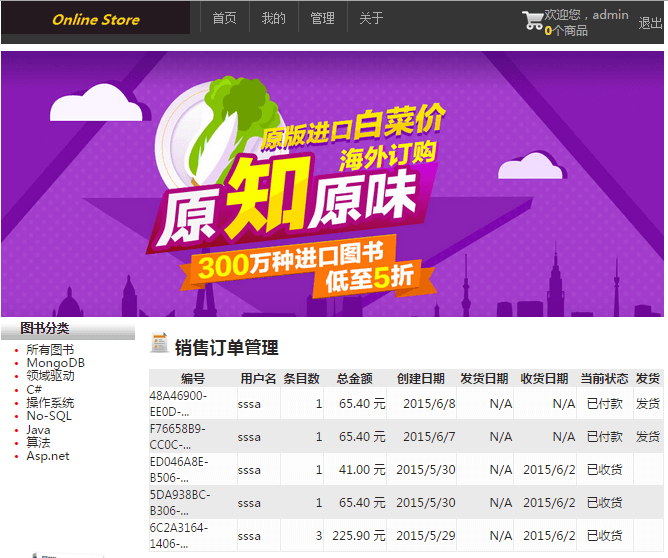Open the 管理 menu item

pyautogui.click(x=322, y=18)
